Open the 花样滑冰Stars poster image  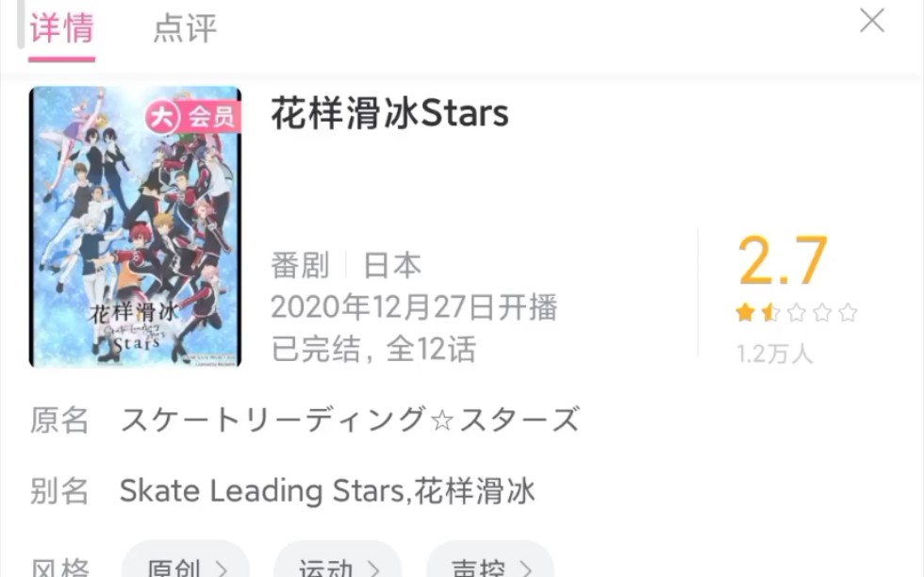pos(135,227)
